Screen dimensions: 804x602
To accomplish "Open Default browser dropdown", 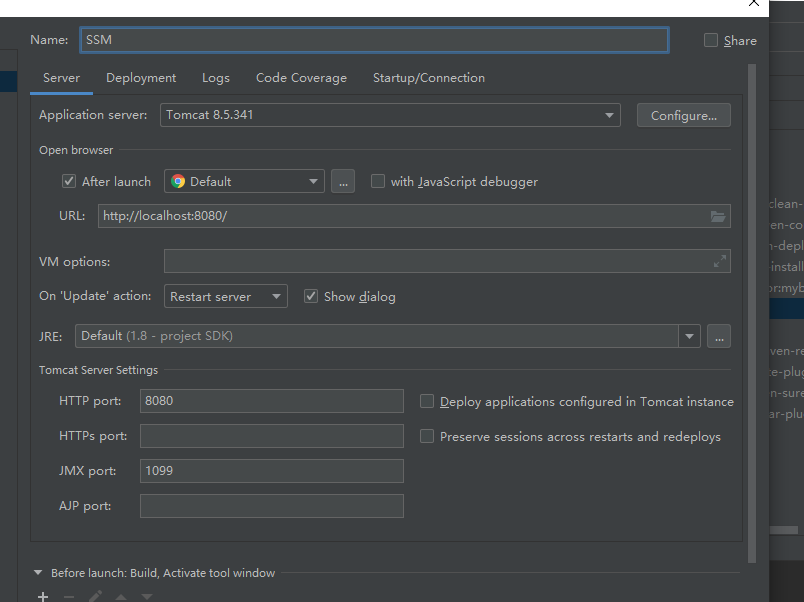I will [244, 182].
